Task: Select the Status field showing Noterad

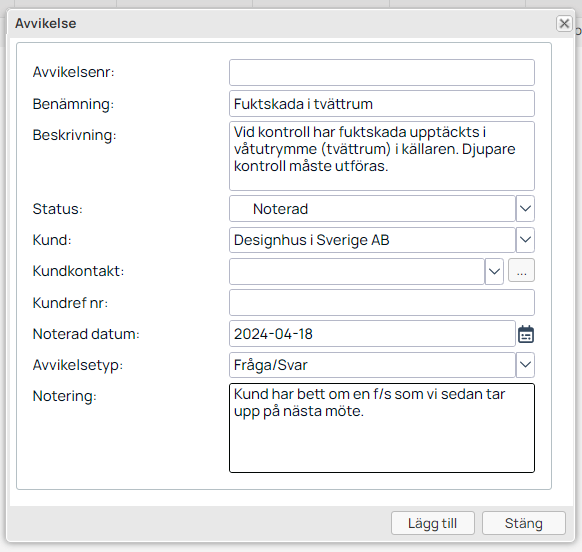Action: (372, 209)
